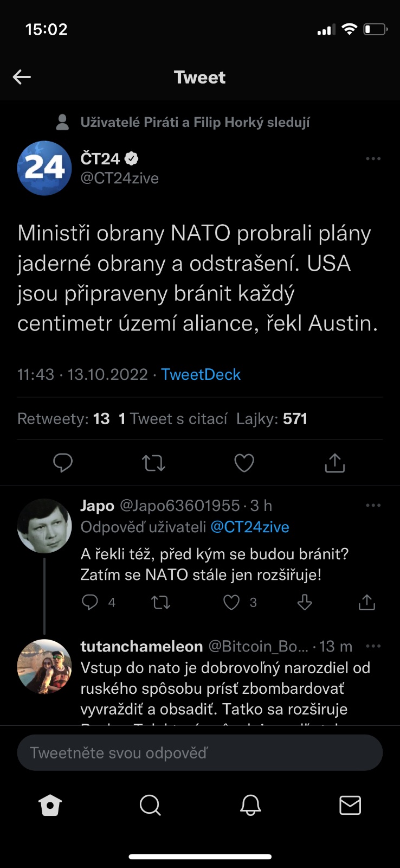Tap the 'Tweetněte svou odpověď' reply field
This screenshot has height=868, width=400.
(x=200, y=752)
